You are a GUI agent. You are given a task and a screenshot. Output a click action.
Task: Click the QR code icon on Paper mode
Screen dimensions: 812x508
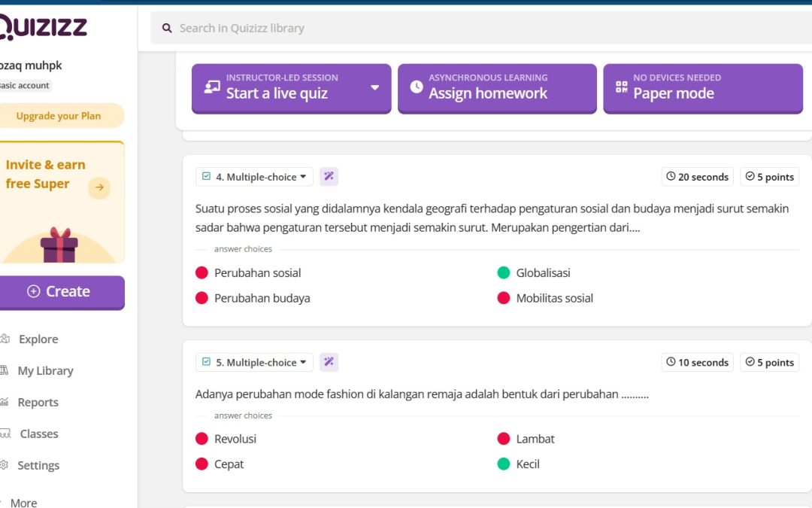click(x=622, y=87)
